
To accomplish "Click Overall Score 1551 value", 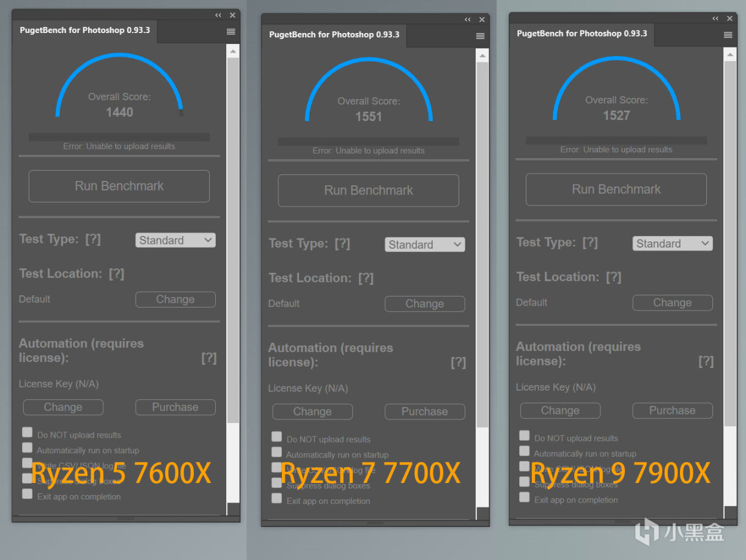I will (x=369, y=116).
